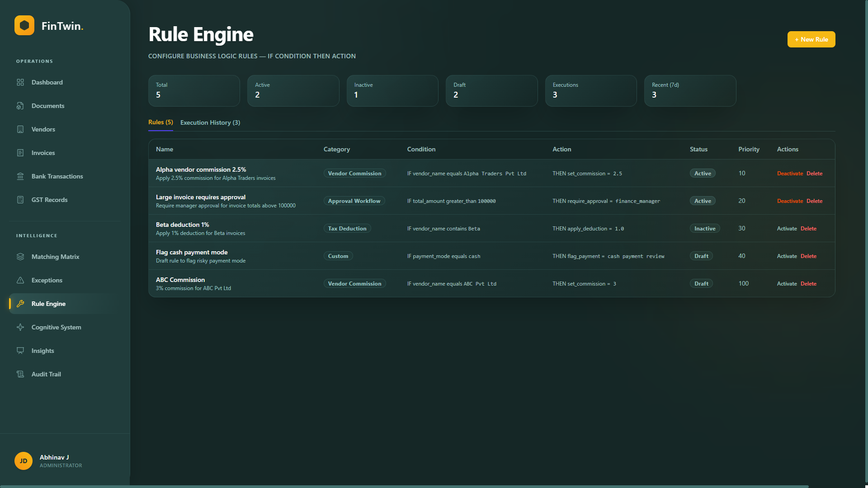Viewport: 868px width, 488px height.
Task: Click the Audit Trail scroll icon
Action: [20, 374]
